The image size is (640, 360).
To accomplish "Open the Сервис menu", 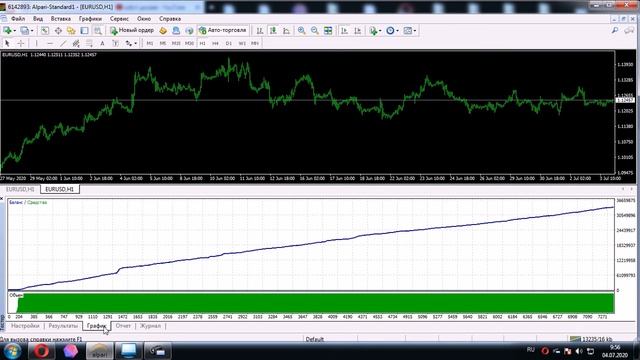I will coord(119,19).
